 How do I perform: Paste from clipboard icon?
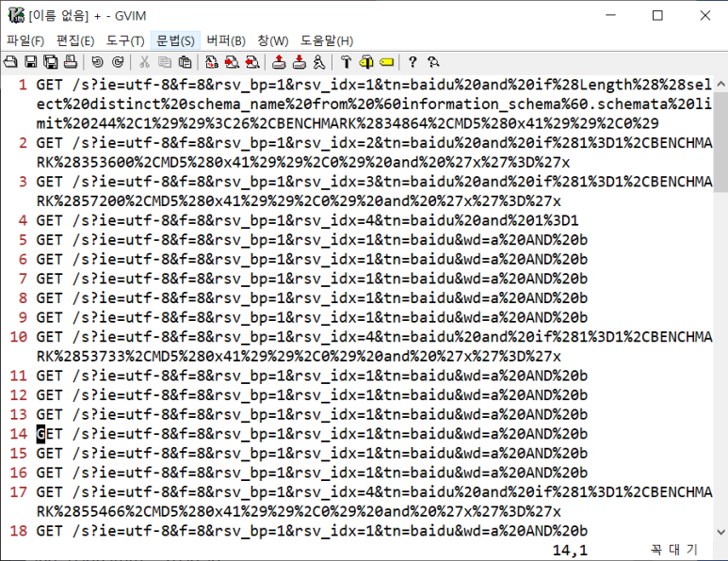(185, 62)
